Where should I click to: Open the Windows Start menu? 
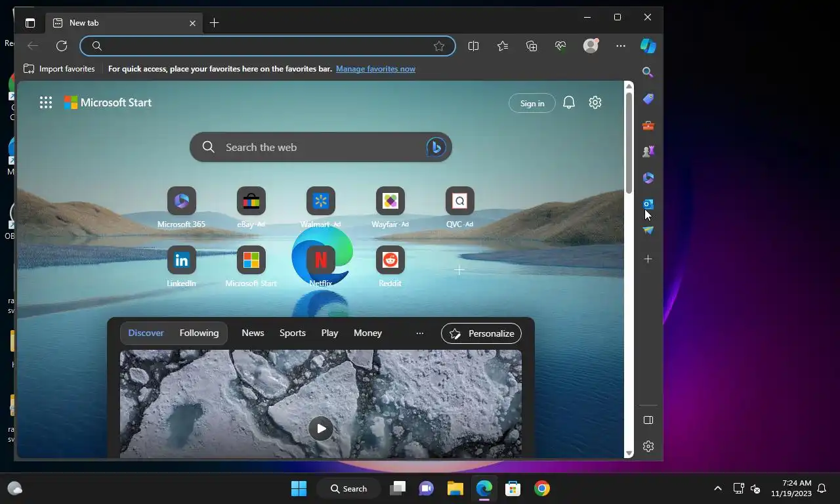click(x=299, y=488)
